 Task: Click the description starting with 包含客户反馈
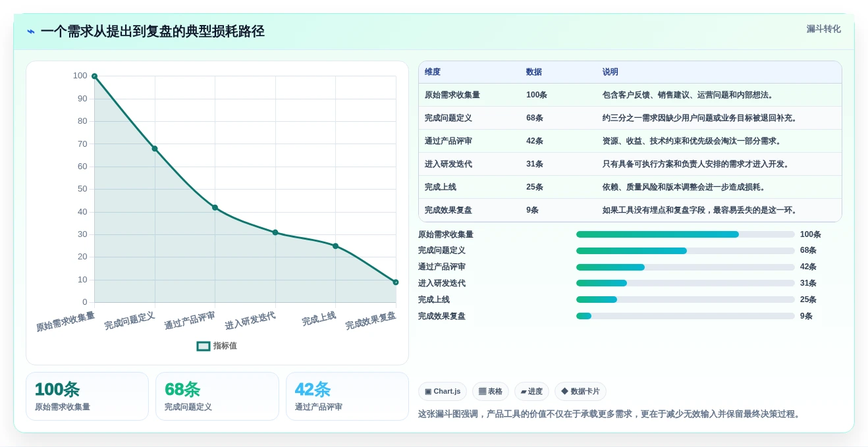(688, 95)
